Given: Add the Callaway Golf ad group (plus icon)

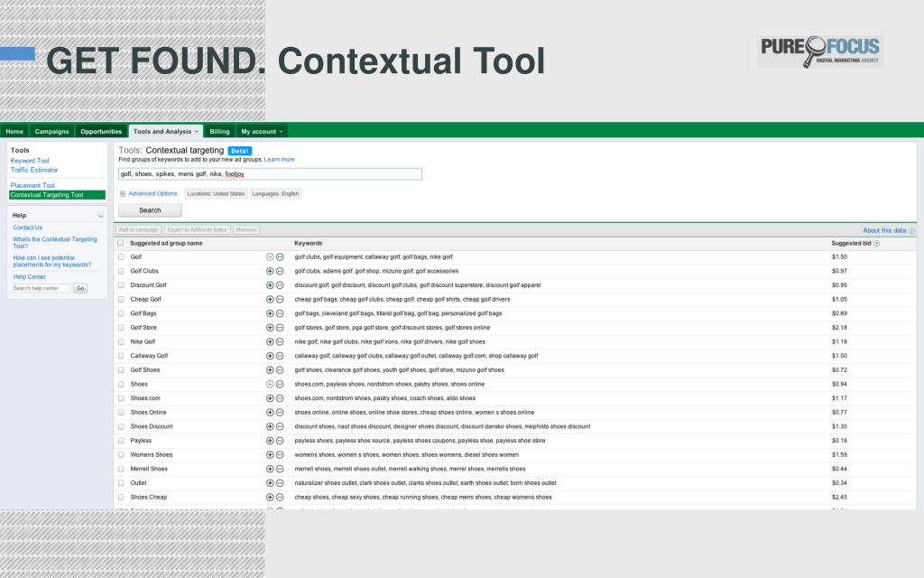Looking at the screenshot, I should (270, 356).
